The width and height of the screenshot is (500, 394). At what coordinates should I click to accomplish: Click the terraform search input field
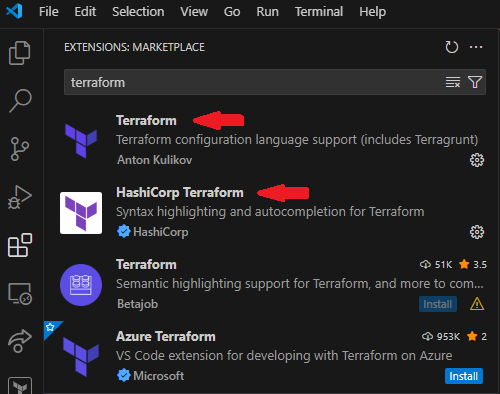[253, 82]
